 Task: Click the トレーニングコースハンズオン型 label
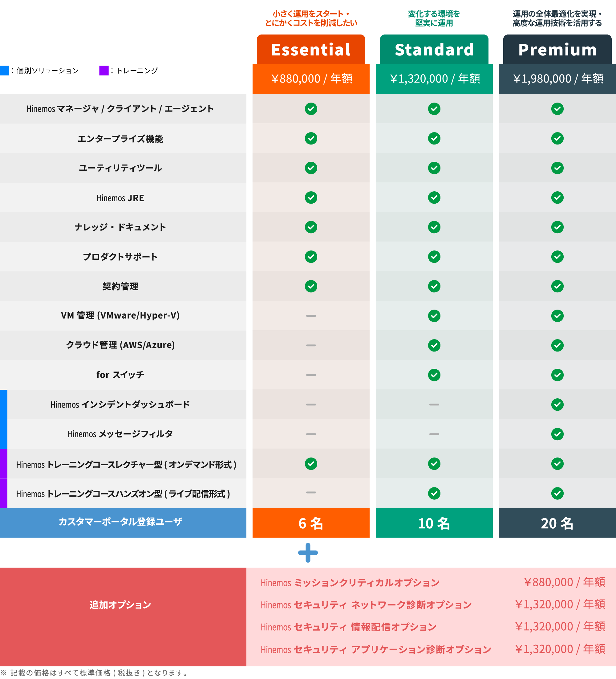pos(123,494)
